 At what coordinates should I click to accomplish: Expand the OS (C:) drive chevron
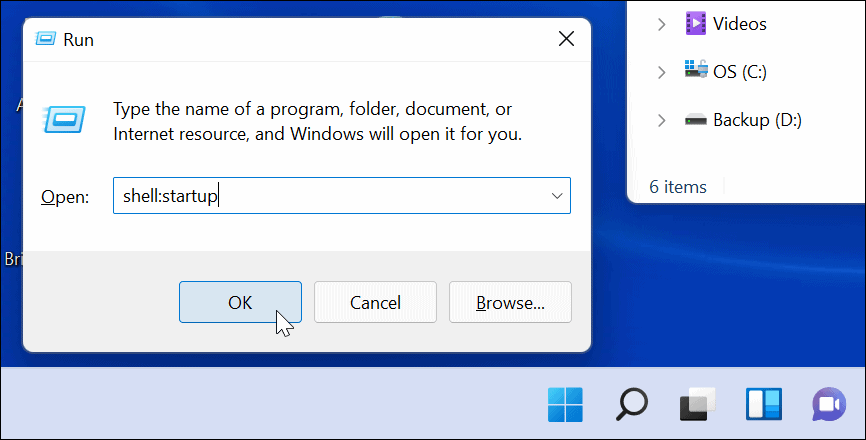coord(661,72)
